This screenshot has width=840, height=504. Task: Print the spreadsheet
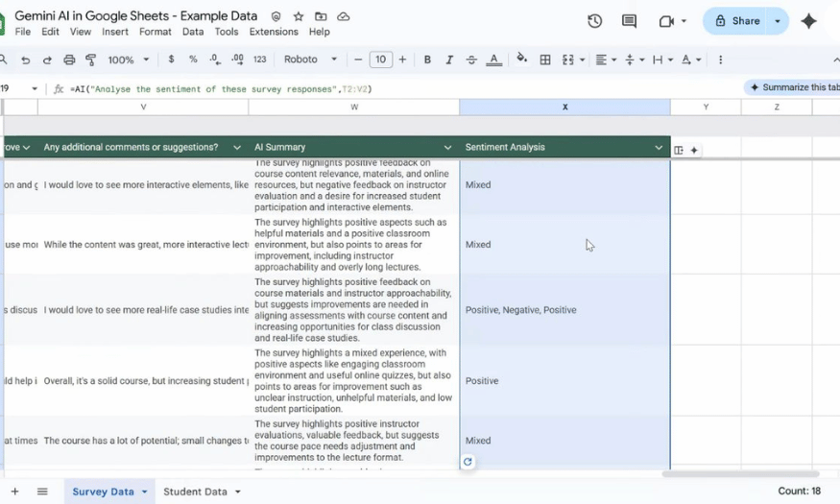point(69,60)
